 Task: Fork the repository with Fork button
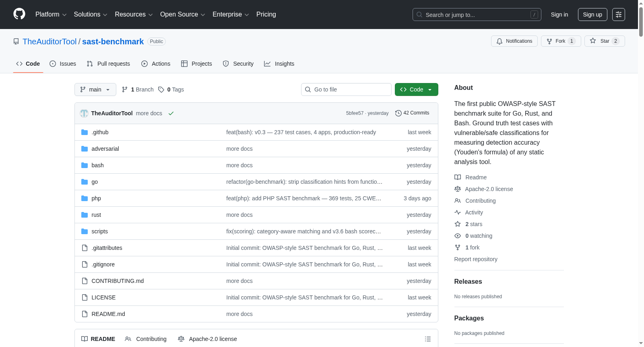561,41
